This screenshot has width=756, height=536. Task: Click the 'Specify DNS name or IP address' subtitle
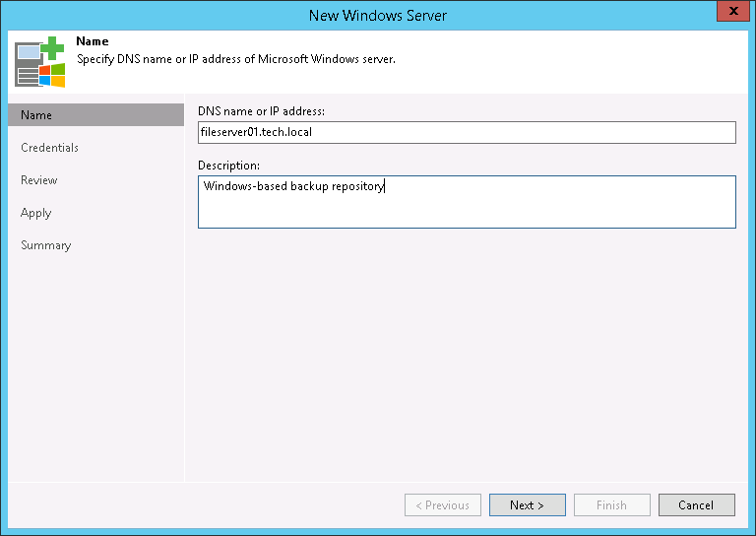pos(236,59)
